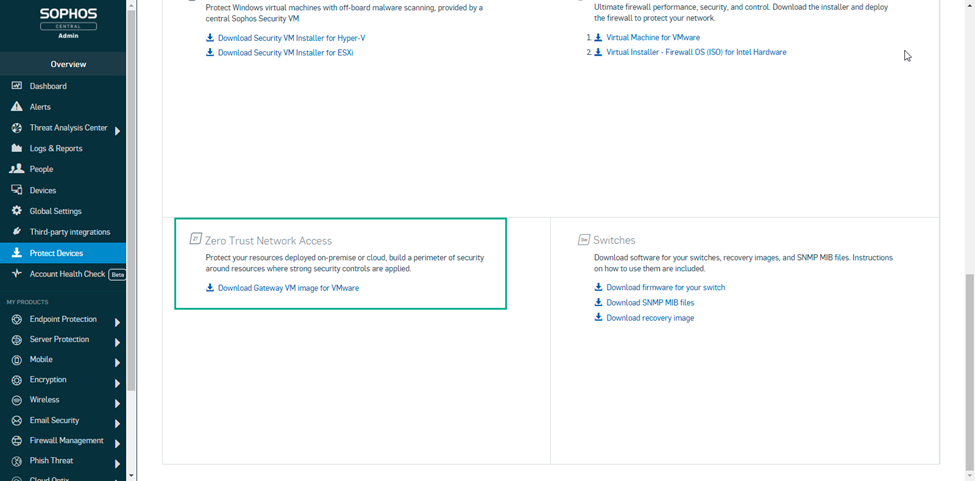The height and width of the screenshot is (481, 975).
Task: Click the Logs & Reports icon
Action: tap(17, 149)
